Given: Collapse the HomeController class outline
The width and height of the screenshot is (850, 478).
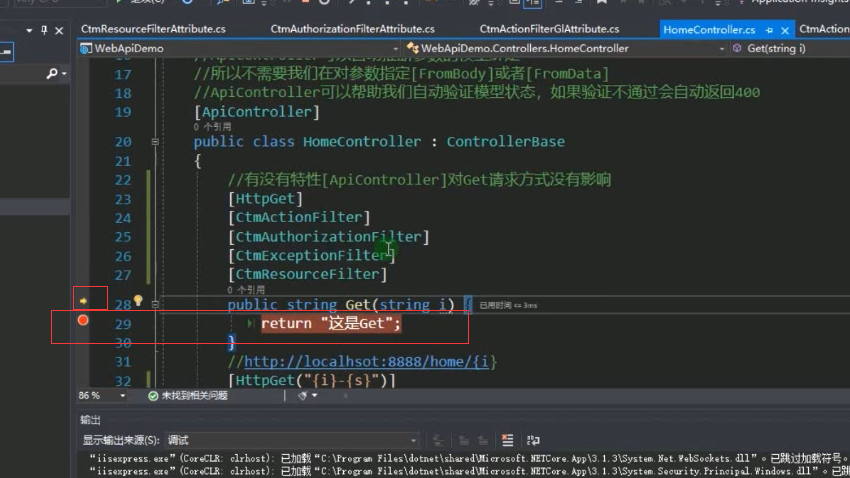Looking at the screenshot, I should [155, 142].
